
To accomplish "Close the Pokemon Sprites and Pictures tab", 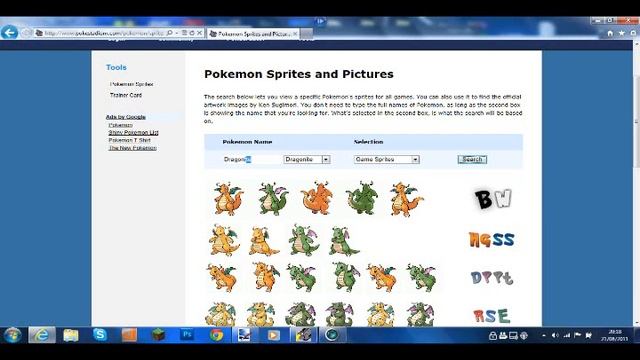I will click(295, 34).
